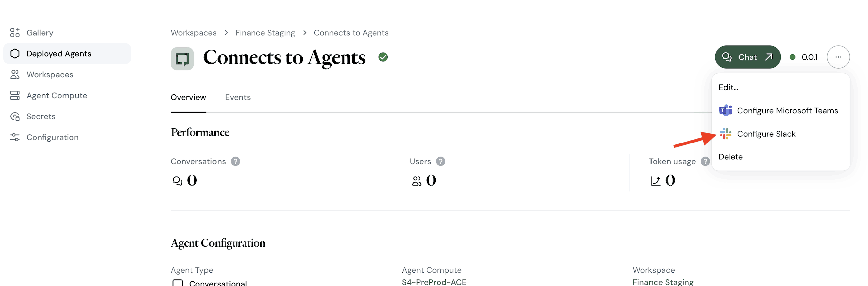Click the Slack icon in the menu
This screenshot has width=868, height=286.
725,134
